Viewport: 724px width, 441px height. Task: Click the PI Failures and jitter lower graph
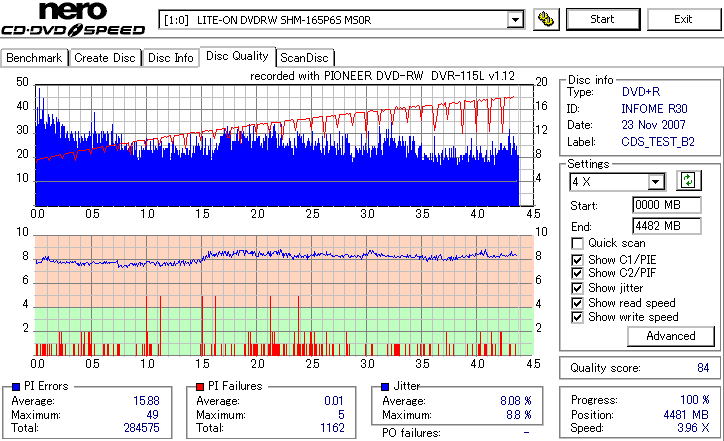click(284, 296)
